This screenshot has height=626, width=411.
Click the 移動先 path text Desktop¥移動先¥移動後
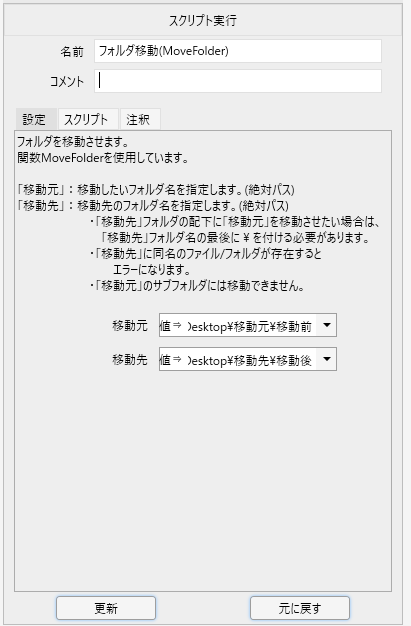(x=250, y=360)
